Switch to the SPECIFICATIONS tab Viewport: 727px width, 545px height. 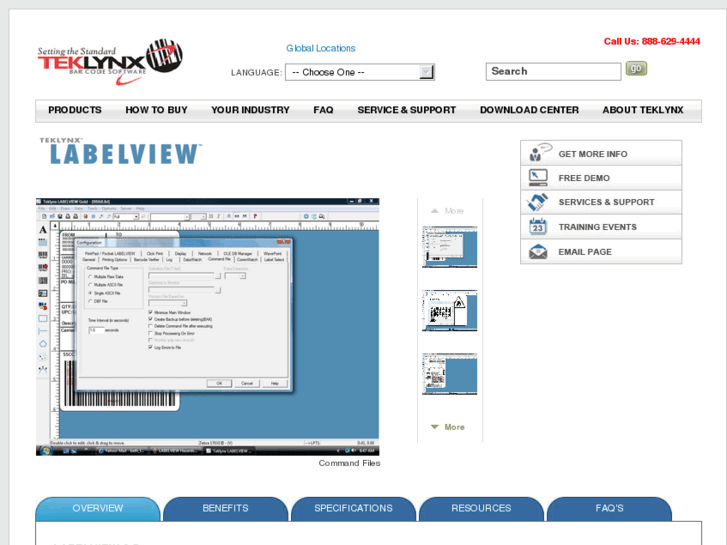(x=353, y=508)
